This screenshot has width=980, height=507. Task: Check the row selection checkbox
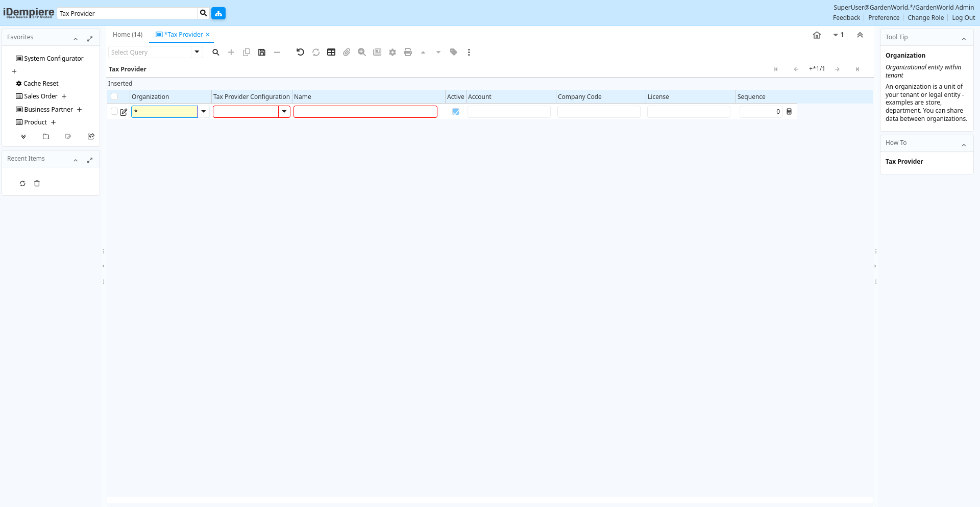114,112
